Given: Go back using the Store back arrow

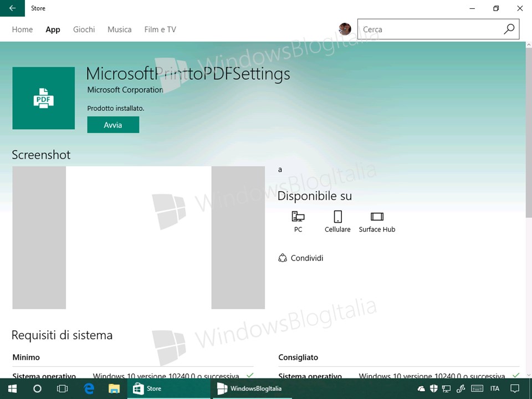Looking at the screenshot, I should pos(12,8).
